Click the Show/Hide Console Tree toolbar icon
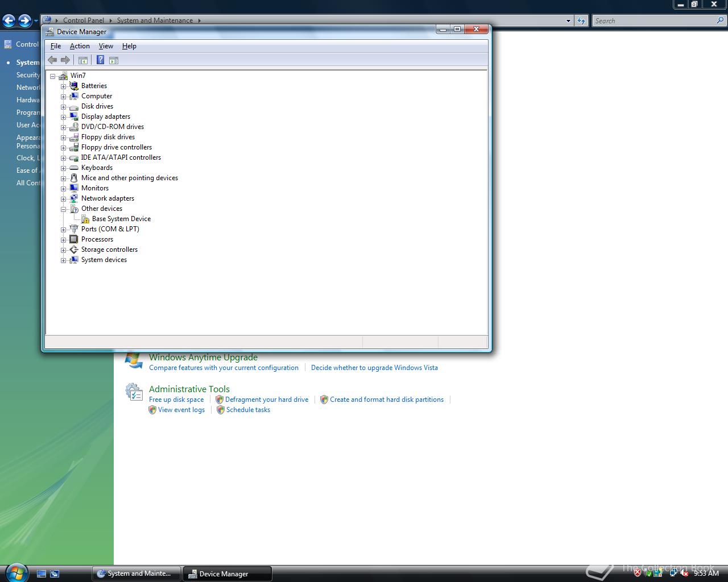This screenshot has width=728, height=582. 83,60
